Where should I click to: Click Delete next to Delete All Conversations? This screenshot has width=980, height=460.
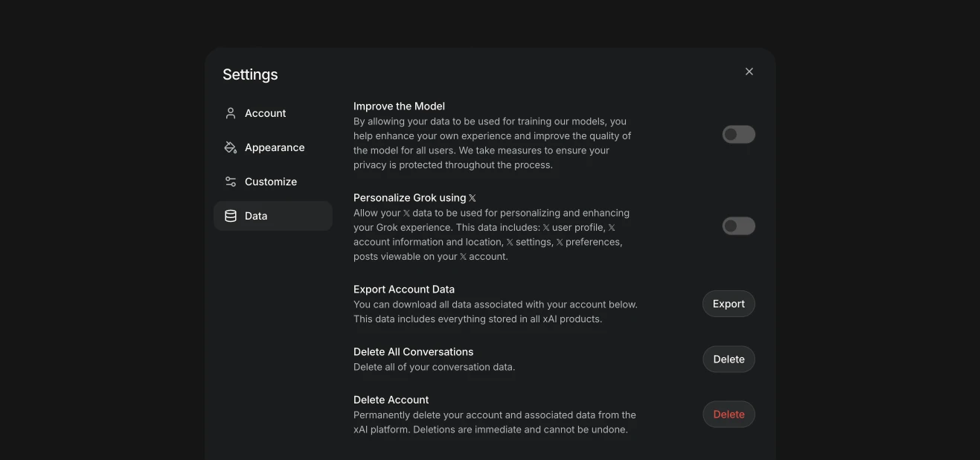point(728,359)
